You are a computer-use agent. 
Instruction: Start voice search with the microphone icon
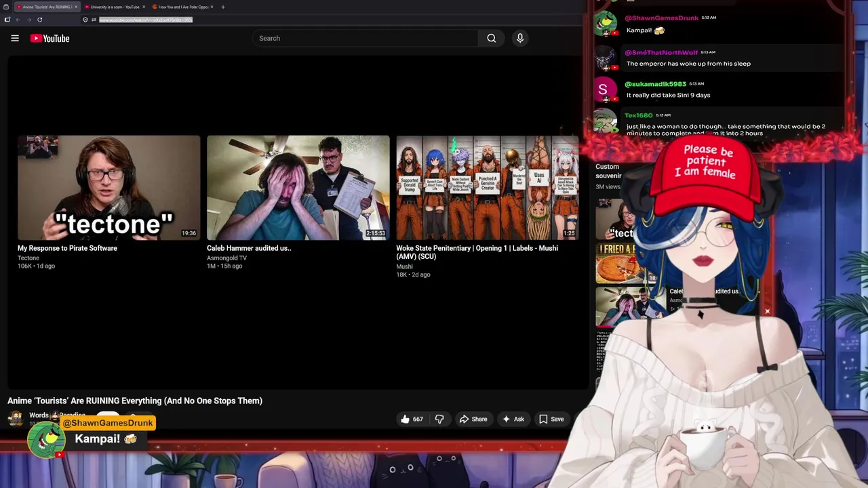click(520, 39)
